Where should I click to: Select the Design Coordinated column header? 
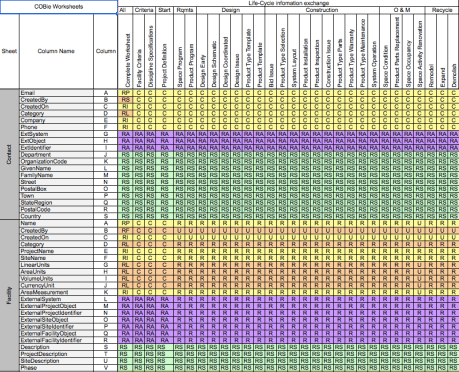(225, 51)
